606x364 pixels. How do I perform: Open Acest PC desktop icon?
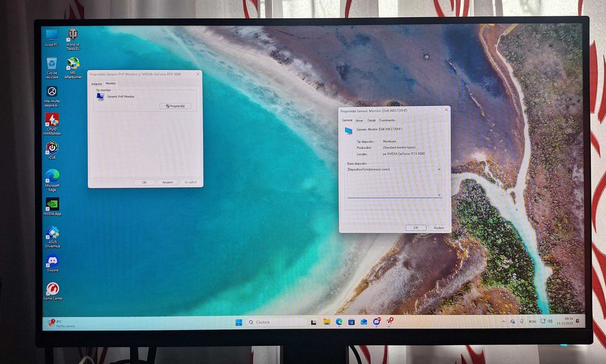click(52, 38)
